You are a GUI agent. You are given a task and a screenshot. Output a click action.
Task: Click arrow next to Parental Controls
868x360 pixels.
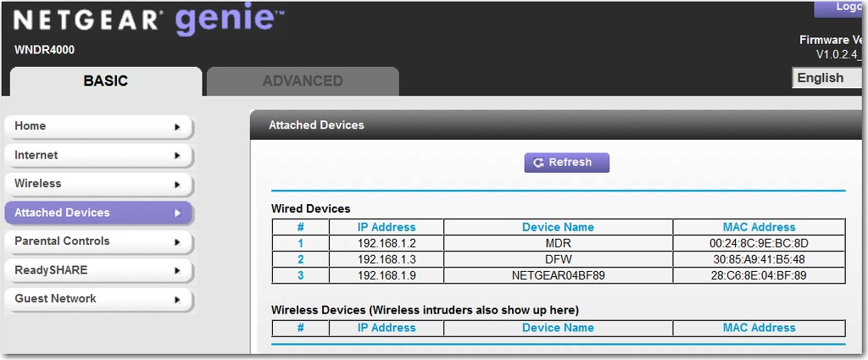coord(177,241)
